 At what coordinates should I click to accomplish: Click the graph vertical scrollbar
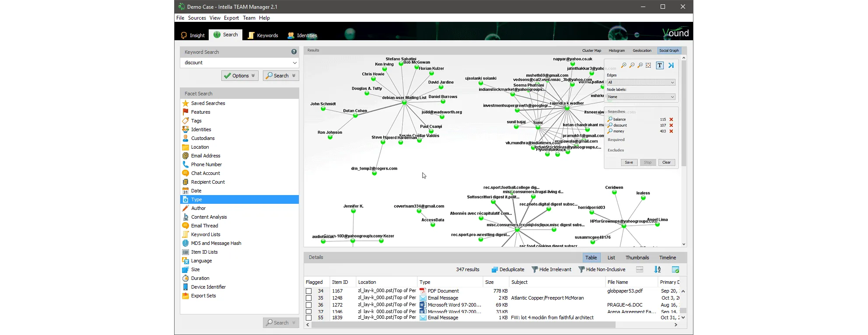click(684, 114)
